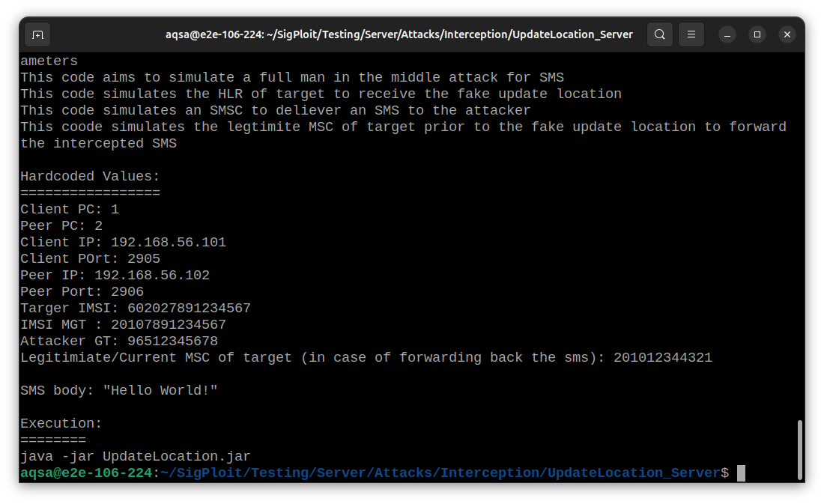Place the cursor on the java -jar UpdateLocation.jar command
Viewport: 824px width, 504px height.
[135, 456]
